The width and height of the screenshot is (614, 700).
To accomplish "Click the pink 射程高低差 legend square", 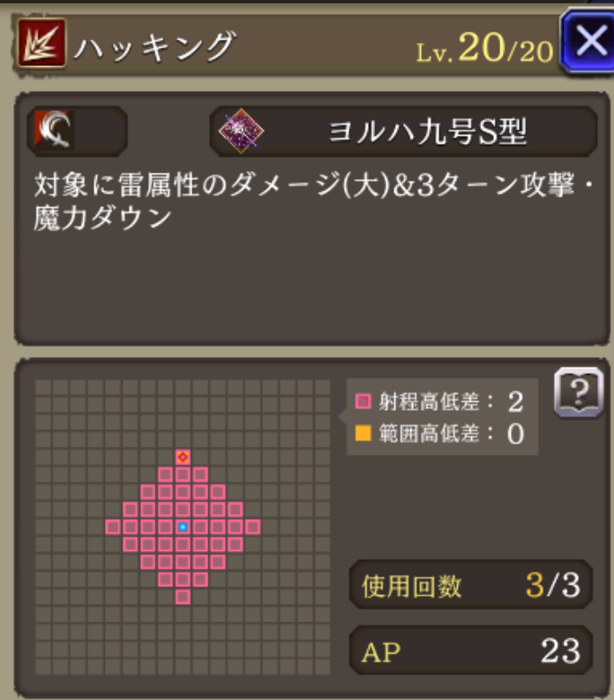I will click(363, 401).
